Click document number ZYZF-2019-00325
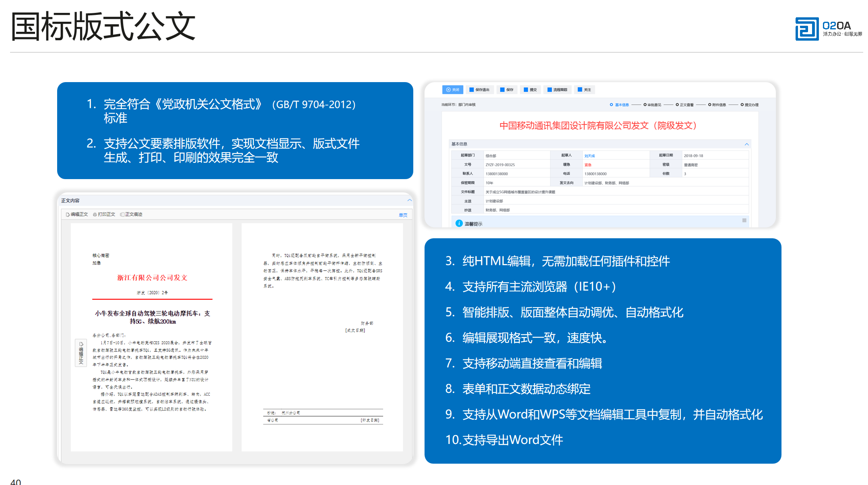This screenshot has width=868, height=485. [x=500, y=165]
